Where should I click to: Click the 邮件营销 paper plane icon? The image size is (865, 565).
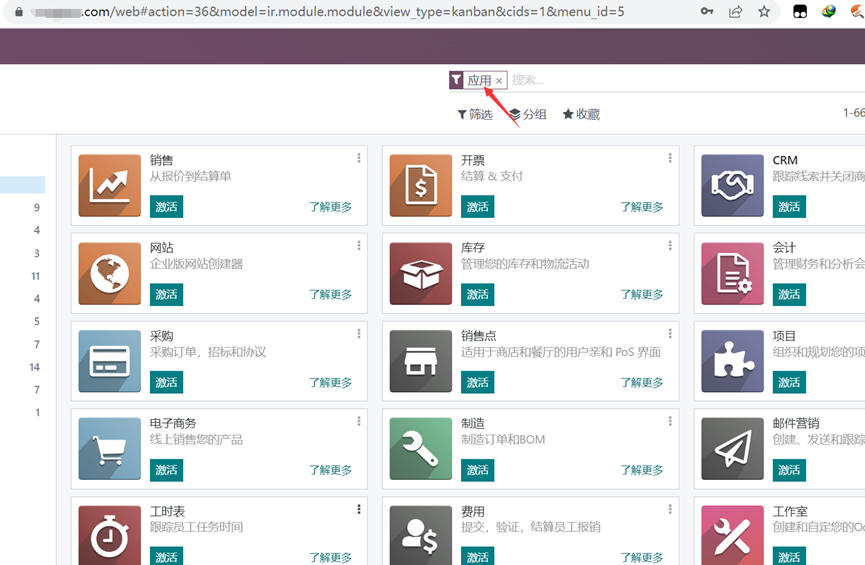point(733,449)
